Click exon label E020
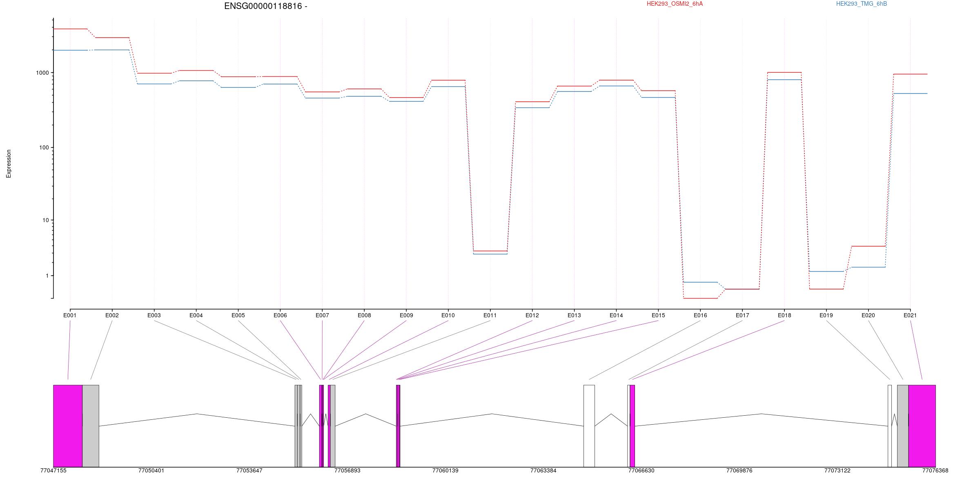Screen dimensions: 980x490 click(868, 315)
